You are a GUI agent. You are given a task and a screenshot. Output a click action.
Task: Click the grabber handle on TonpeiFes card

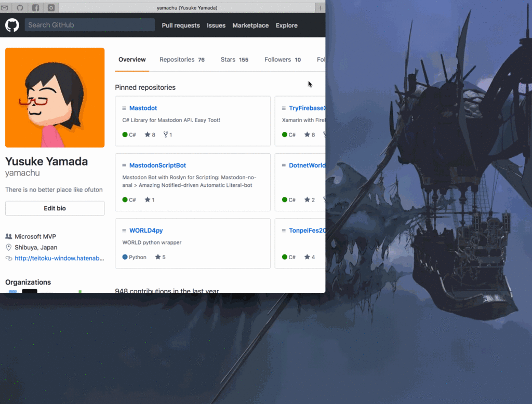pyautogui.click(x=284, y=231)
